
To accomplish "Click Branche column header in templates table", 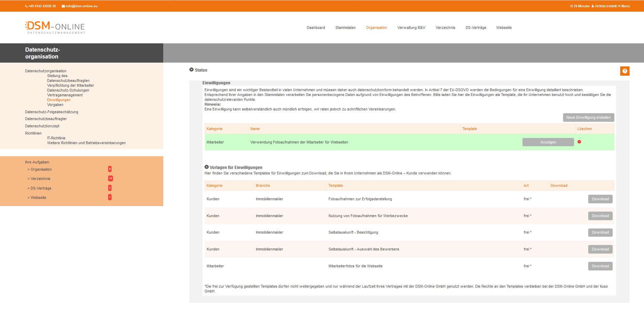I will point(263,185).
